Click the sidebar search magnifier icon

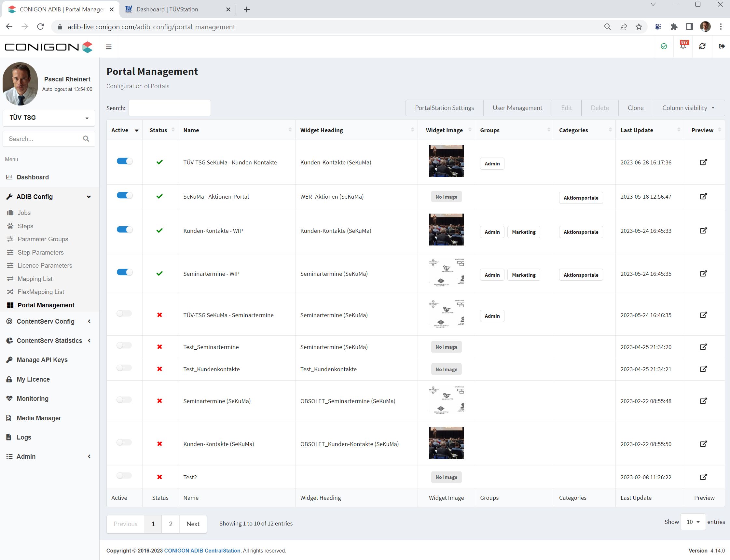(x=86, y=139)
